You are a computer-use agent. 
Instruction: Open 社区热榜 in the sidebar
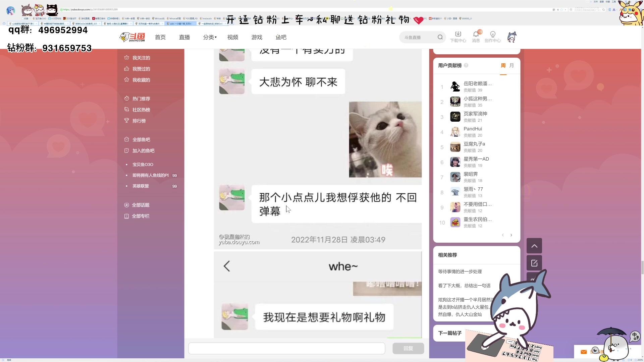pyautogui.click(x=141, y=110)
